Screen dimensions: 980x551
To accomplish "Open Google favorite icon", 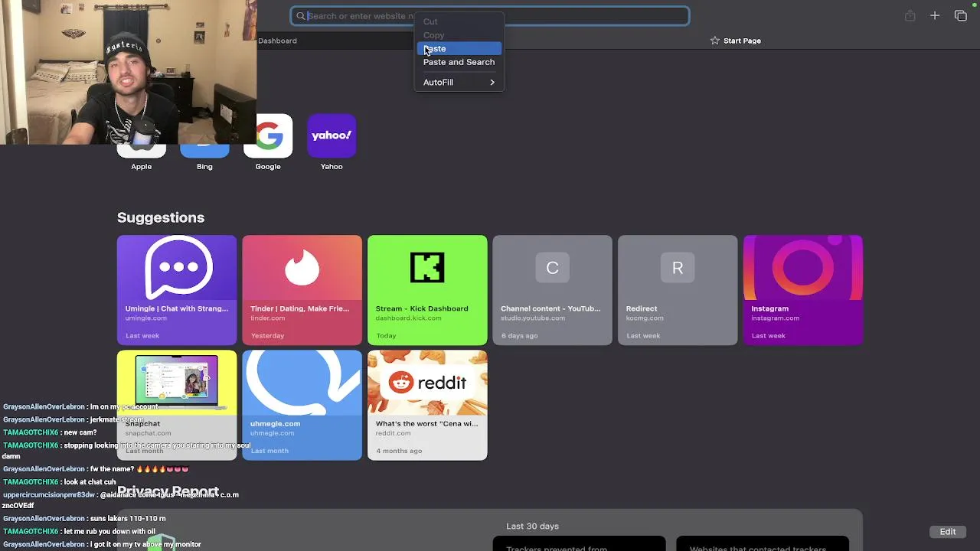I will pyautogui.click(x=268, y=135).
